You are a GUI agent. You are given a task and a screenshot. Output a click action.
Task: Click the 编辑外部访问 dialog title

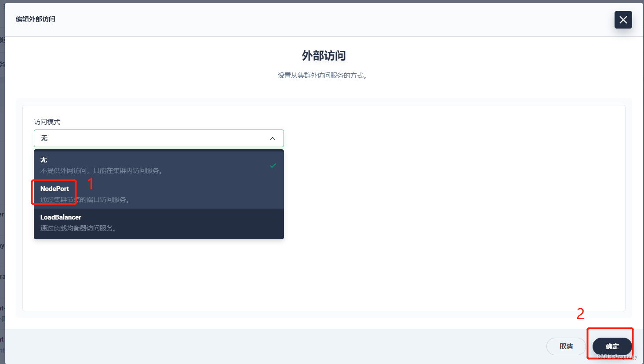click(x=36, y=19)
